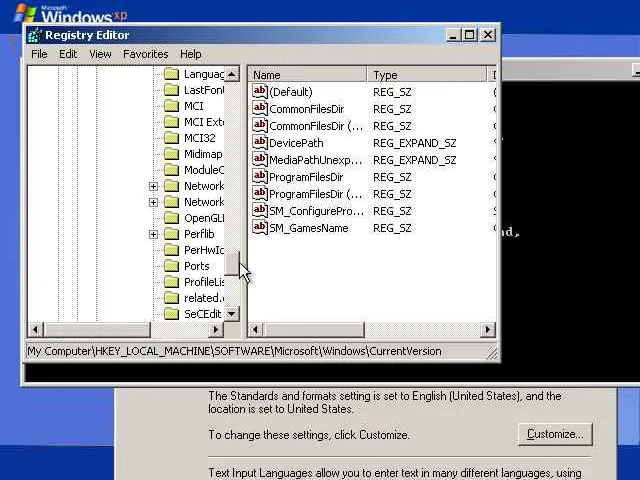This screenshot has width=640, height=480.
Task: Click the ProgramFilesDir string value icon
Action: (260, 177)
